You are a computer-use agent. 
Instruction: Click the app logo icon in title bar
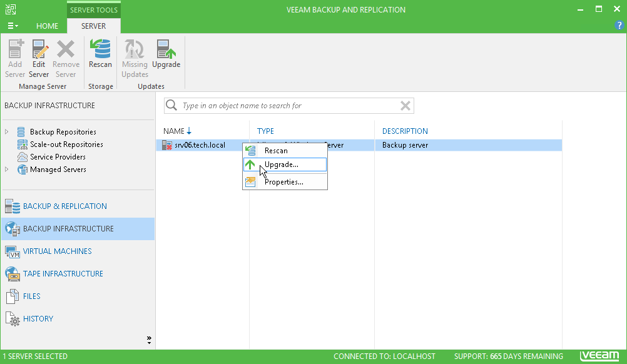click(x=11, y=9)
